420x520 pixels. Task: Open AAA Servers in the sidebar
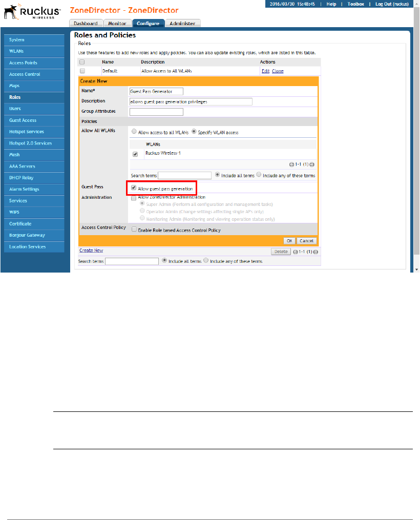34,167
